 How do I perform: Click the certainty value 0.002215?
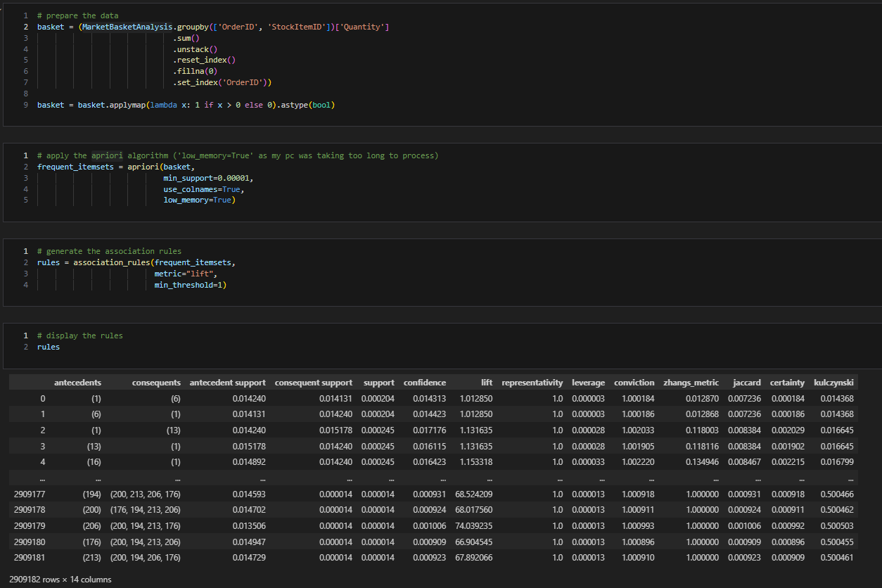pyautogui.click(x=788, y=462)
